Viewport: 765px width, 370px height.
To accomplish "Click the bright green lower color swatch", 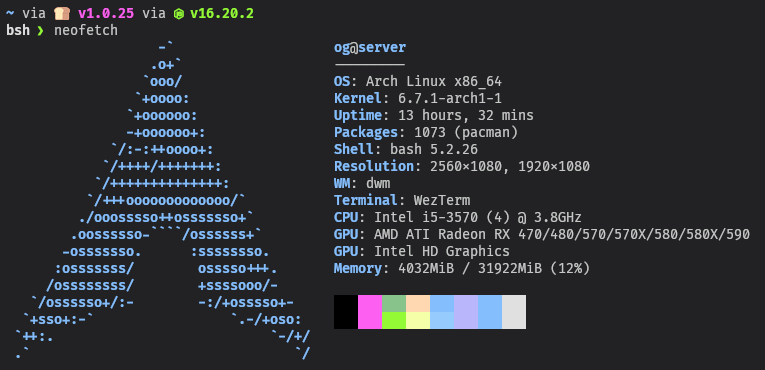I will click(394, 320).
